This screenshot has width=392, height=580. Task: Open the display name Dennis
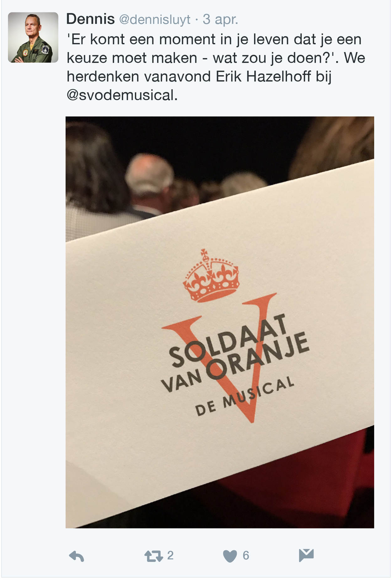pyautogui.click(x=90, y=19)
